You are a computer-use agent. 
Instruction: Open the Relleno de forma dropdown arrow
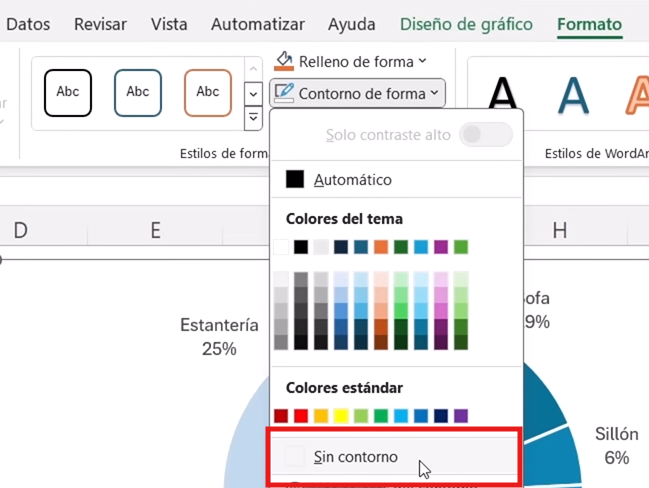click(422, 61)
